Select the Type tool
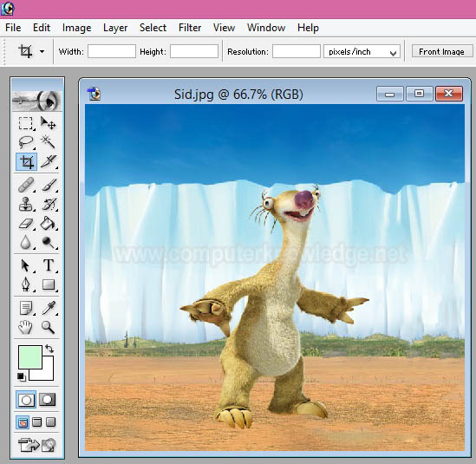476x464 pixels. [49, 265]
